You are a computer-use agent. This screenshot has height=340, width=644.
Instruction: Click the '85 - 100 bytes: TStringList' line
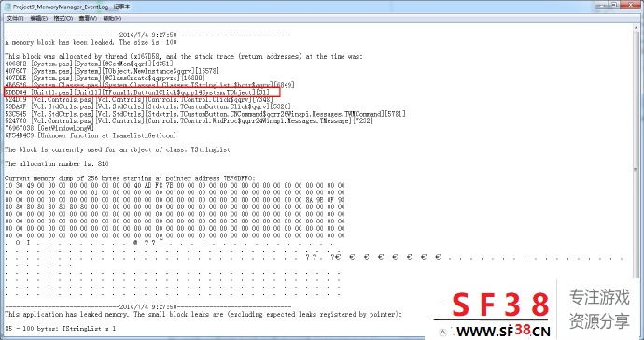(x=61, y=329)
